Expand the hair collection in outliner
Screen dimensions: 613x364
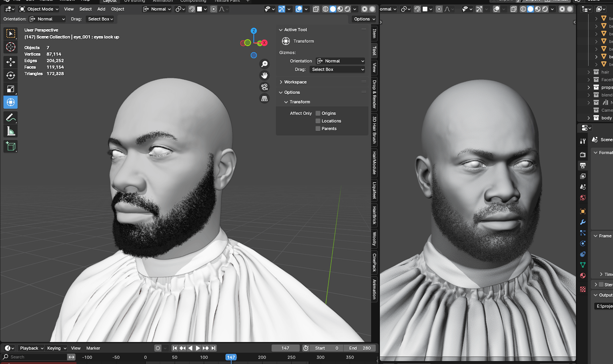(x=589, y=72)
